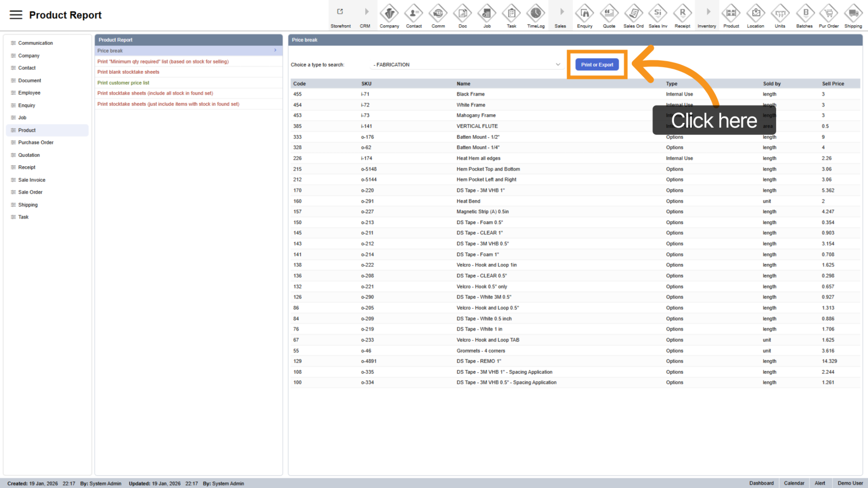The image size is (868, 488).
Task: Open the Storefront external link icon
Action: coord(340,12)
